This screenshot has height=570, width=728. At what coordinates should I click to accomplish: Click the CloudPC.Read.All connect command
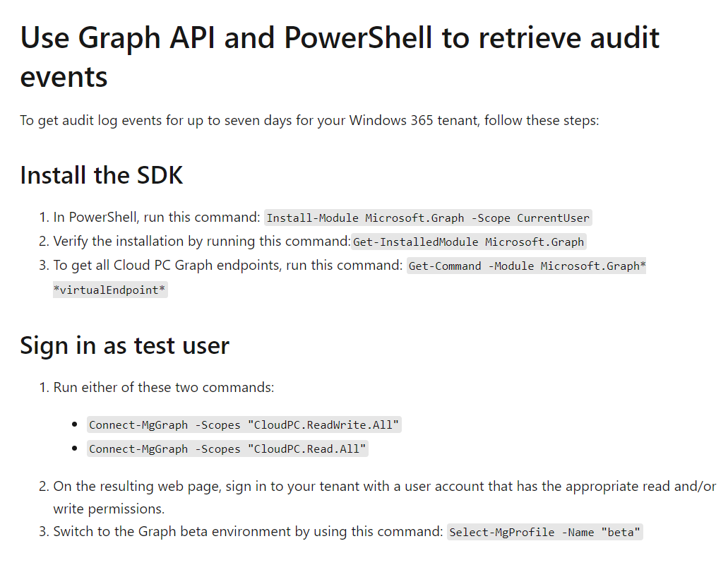(x=227, y=449)
